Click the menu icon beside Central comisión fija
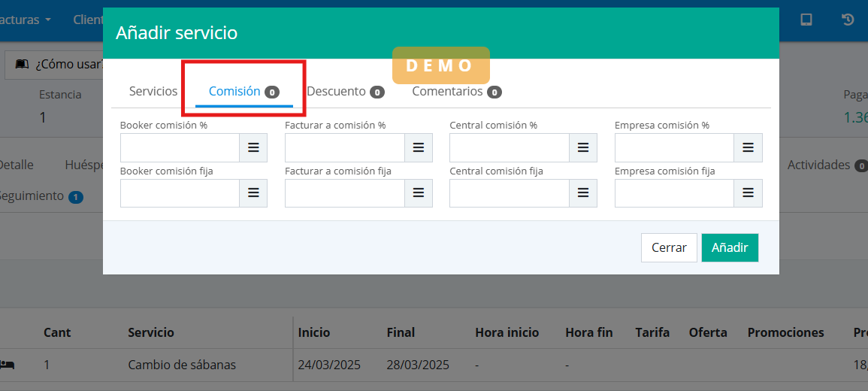 tap(583, 193)
